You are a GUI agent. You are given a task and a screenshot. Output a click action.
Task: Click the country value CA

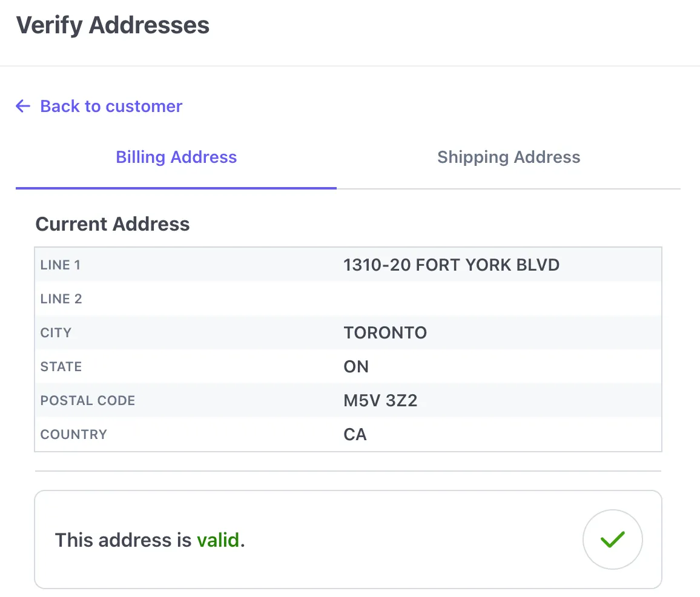[x=355, y=434]
